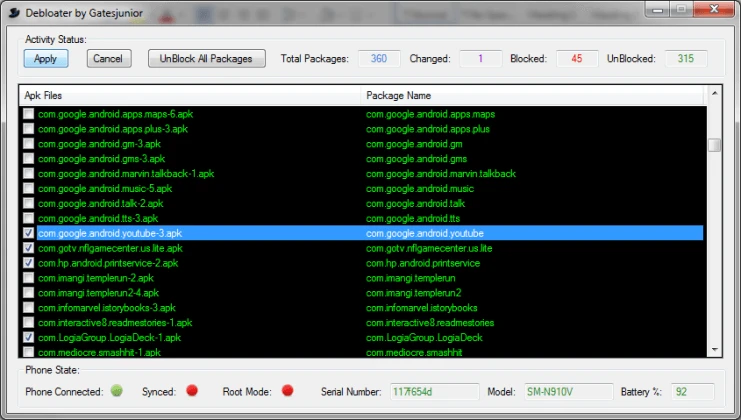
Task: Enable checkbox for com.google.android.apps.maps-6.apk
Action: coord(28,114)
